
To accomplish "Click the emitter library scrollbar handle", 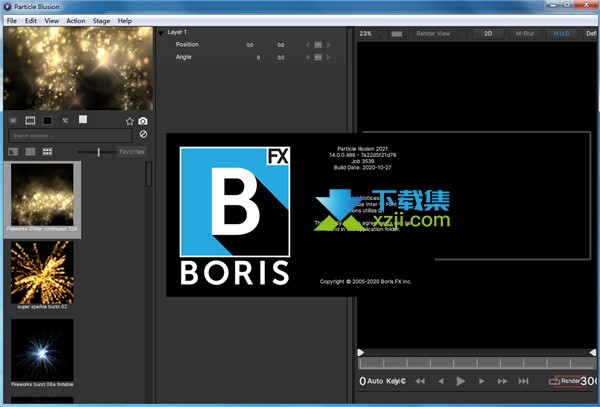I will tap(148, 174).
